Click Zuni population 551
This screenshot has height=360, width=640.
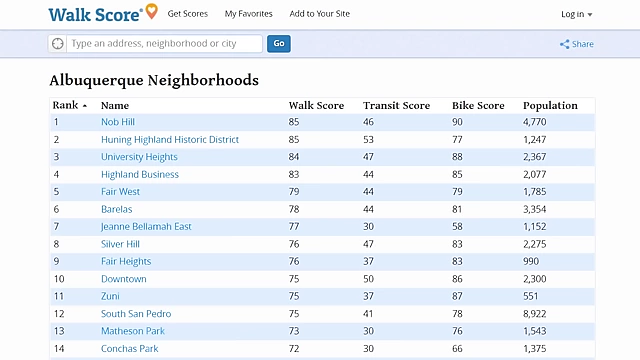(531, 296)
